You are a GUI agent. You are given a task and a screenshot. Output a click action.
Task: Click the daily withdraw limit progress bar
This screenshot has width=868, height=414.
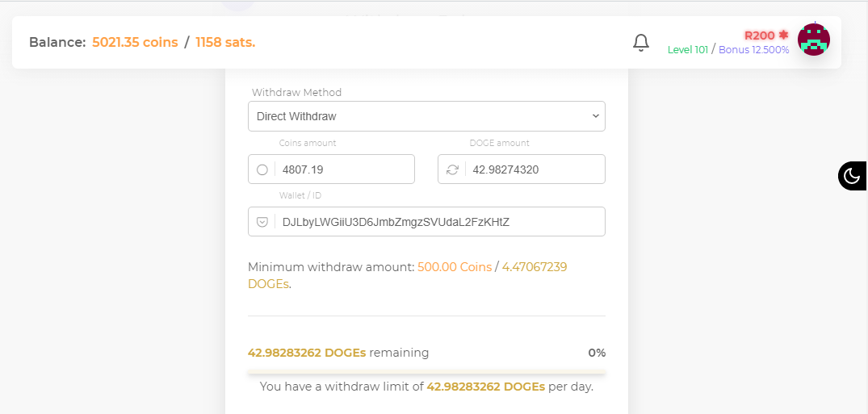click(426, 371)
